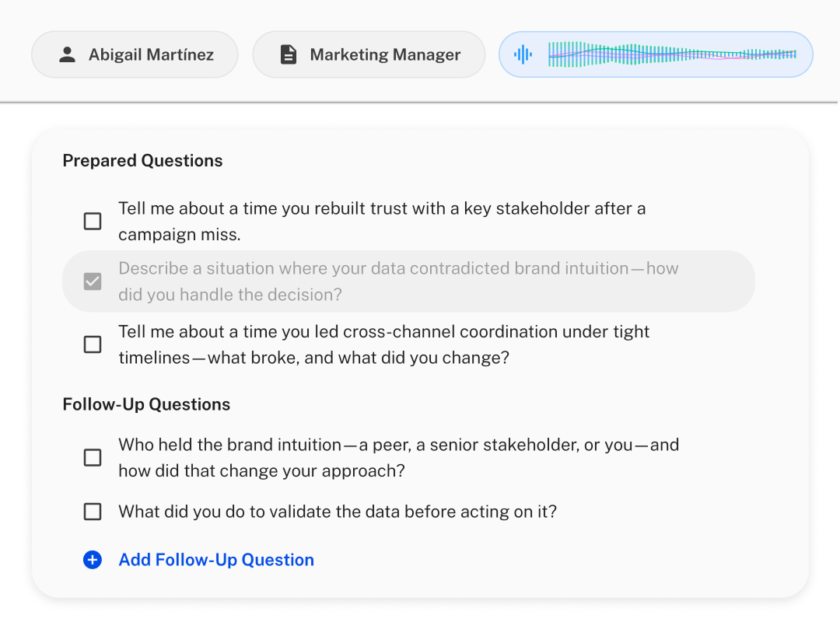Select the highlighted data contradicted intuition question
This screenshot has height=622, width=840.
click(x=398, y=281)
